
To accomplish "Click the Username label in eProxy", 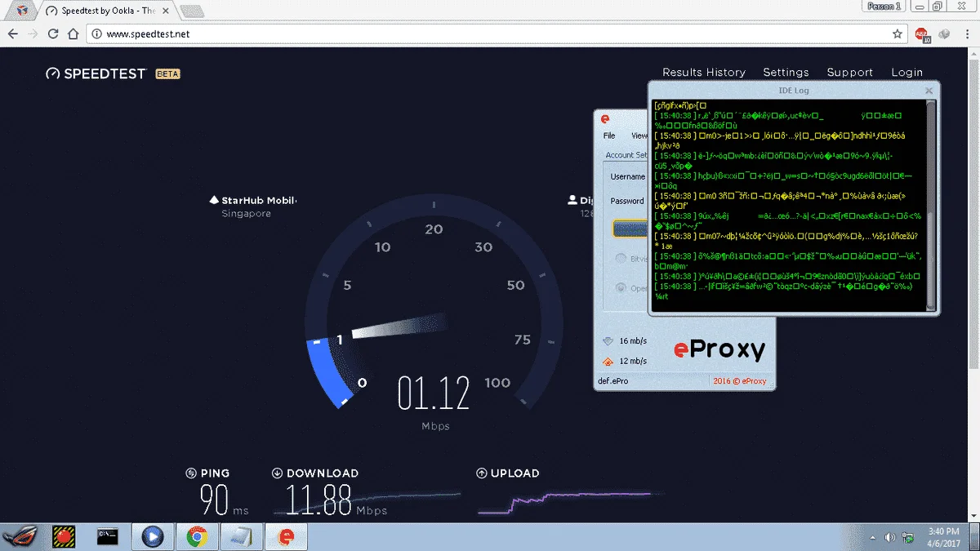I will click(628, 176).
